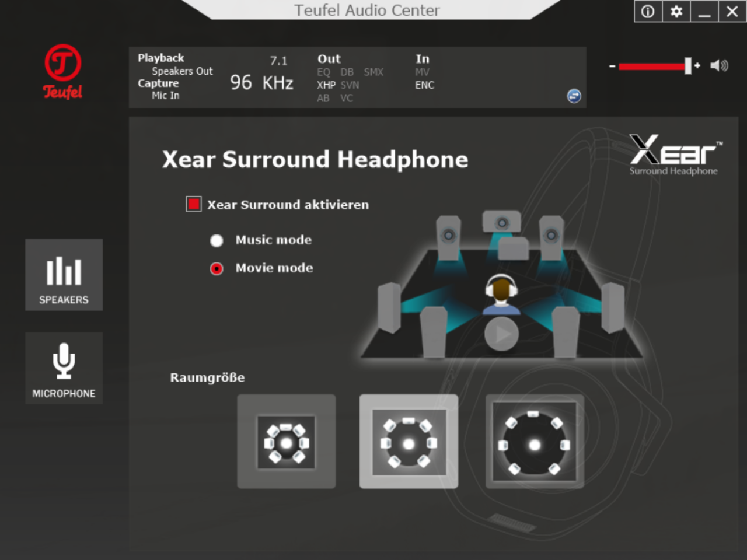Click the Music mode label

[x=274, y=240]
